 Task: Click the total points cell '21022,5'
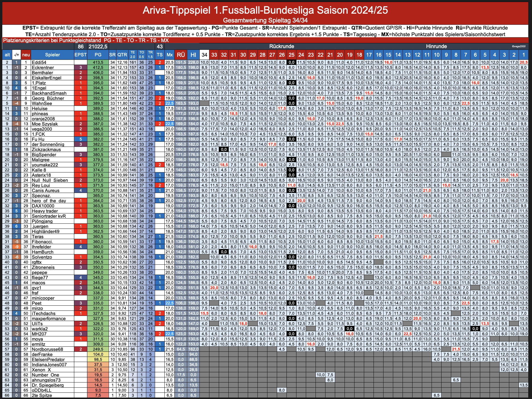point(98,46)
